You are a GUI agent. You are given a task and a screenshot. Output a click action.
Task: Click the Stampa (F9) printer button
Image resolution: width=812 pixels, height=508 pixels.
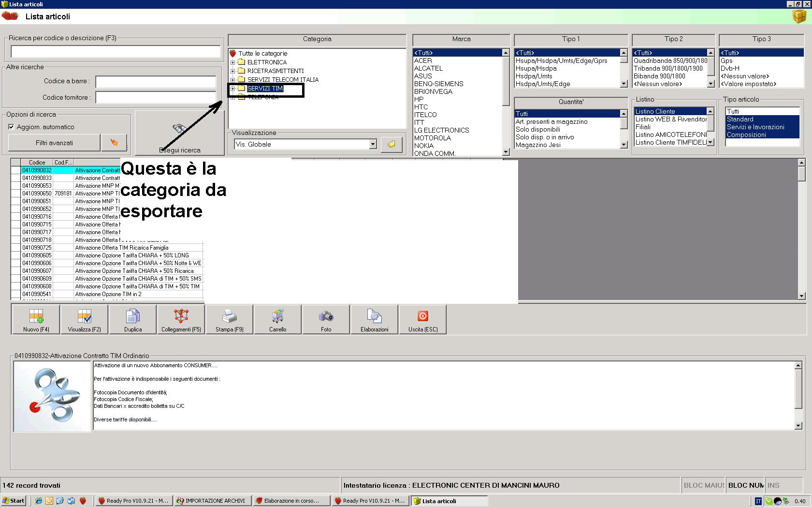(x=230, y=319)
